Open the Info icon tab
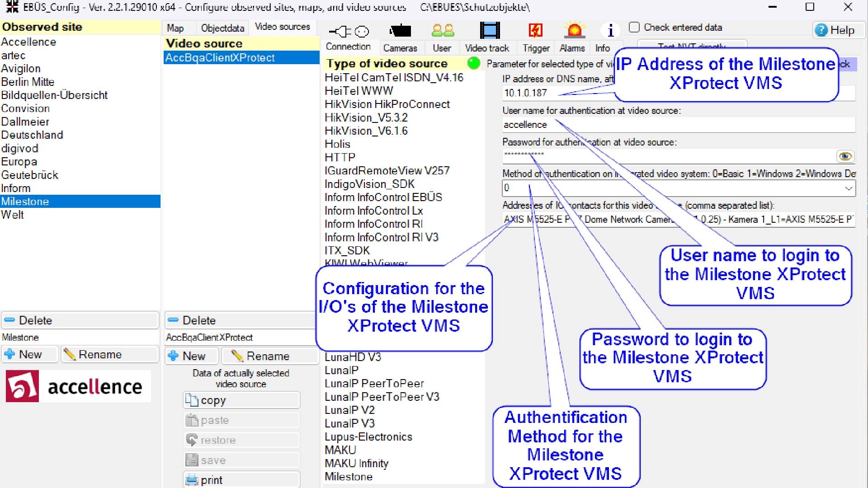The height and width of the screenshot is (488, 868). (x=610, y=31)
